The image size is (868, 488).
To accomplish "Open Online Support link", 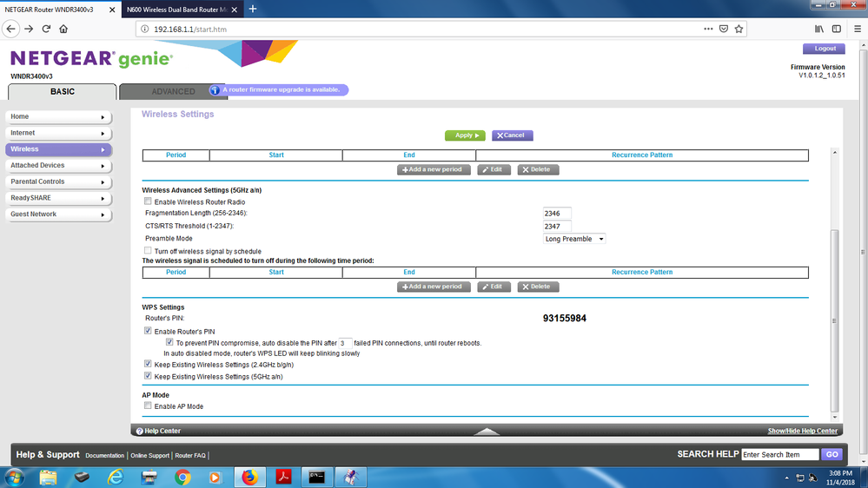I will (x=150, y=455).
